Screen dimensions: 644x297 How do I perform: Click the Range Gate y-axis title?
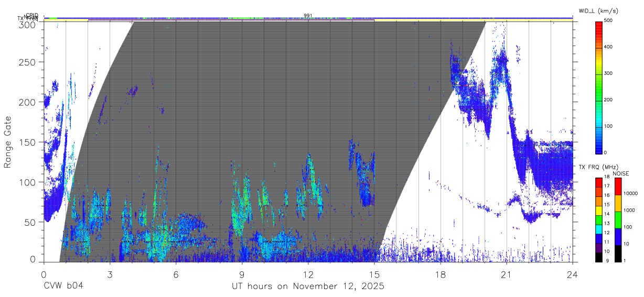8,141
